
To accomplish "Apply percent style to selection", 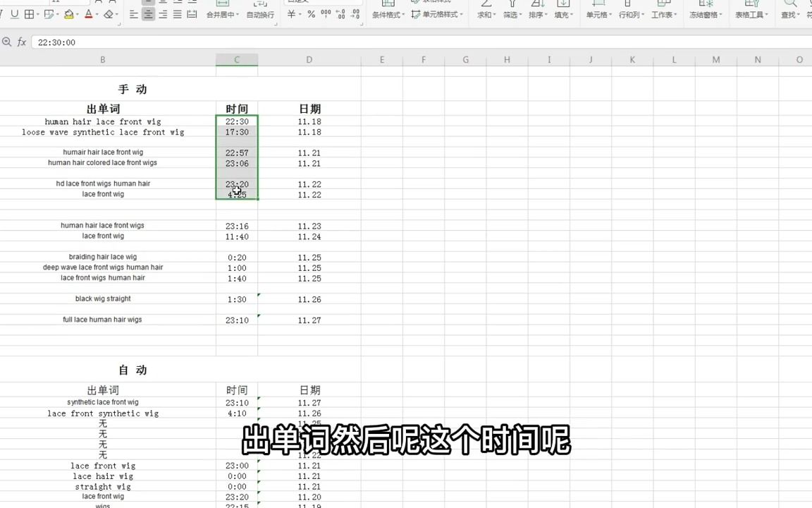I will 310,16.
